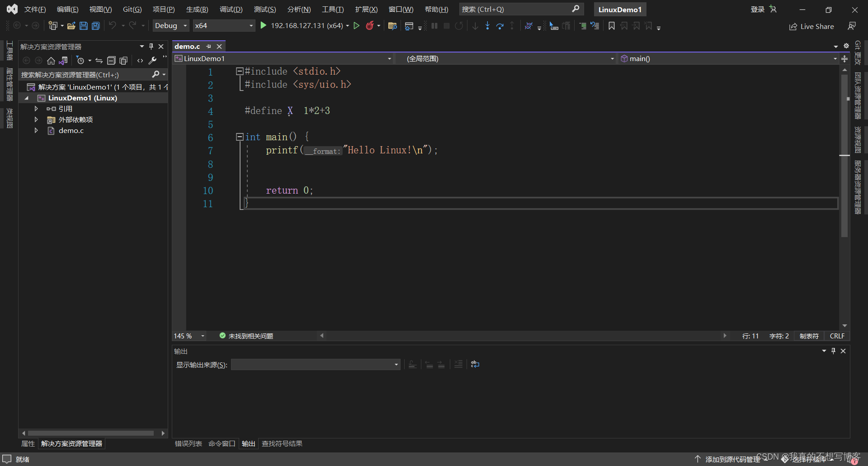Click 添加到源代码管理 in status bar
Image resolution: width=868 pixels, height=466 pixels.
click(732, 459)
